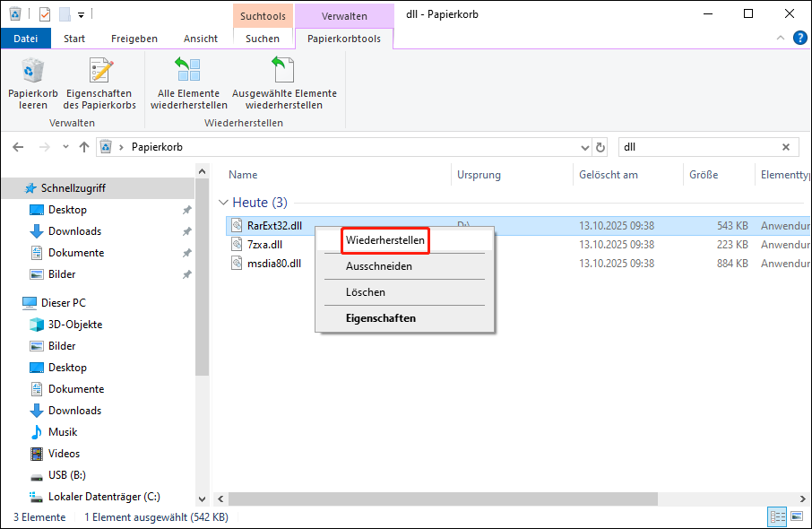Image resolution: width=812 pixels, height=529 pixels.
Task: Select the msdia80.dll file
Action: (x=273, y=264)
